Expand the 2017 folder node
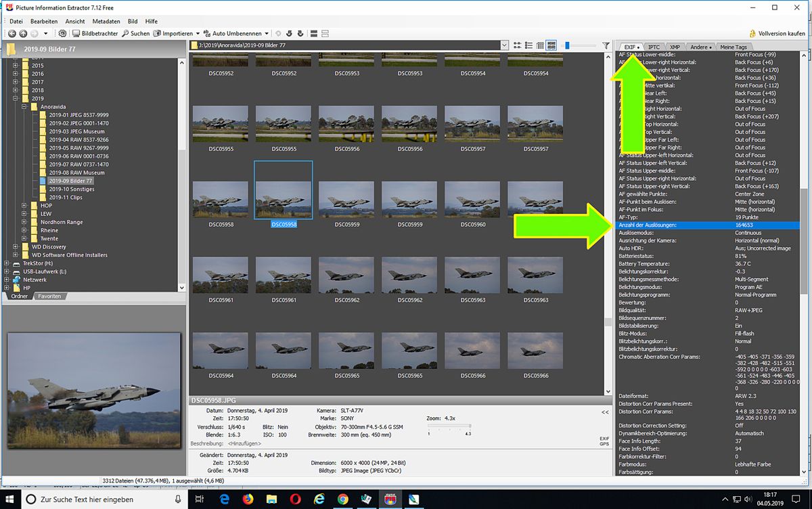This screenshot has height=509, width=812. (x=16, y=82)
